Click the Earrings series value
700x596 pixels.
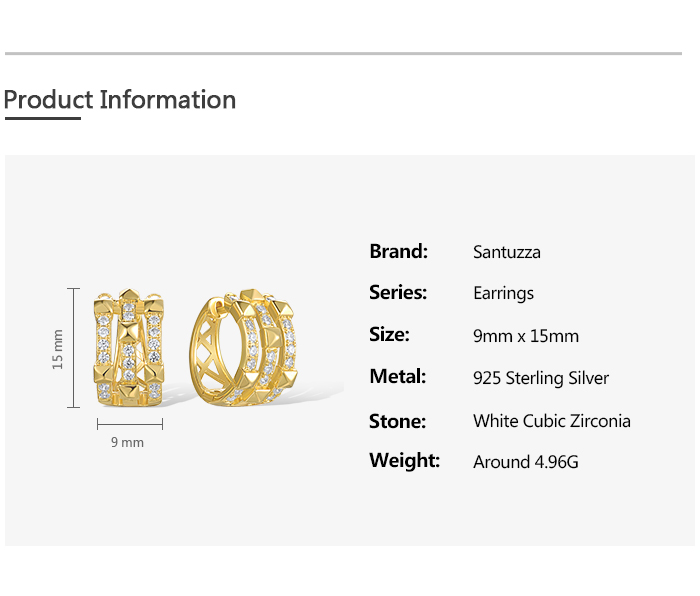[x=503, y=293]
